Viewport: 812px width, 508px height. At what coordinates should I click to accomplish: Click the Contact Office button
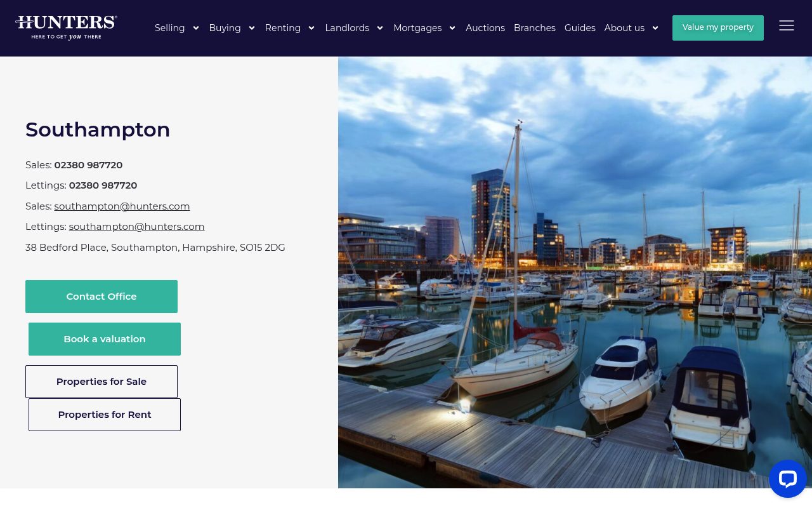[101, 297]
